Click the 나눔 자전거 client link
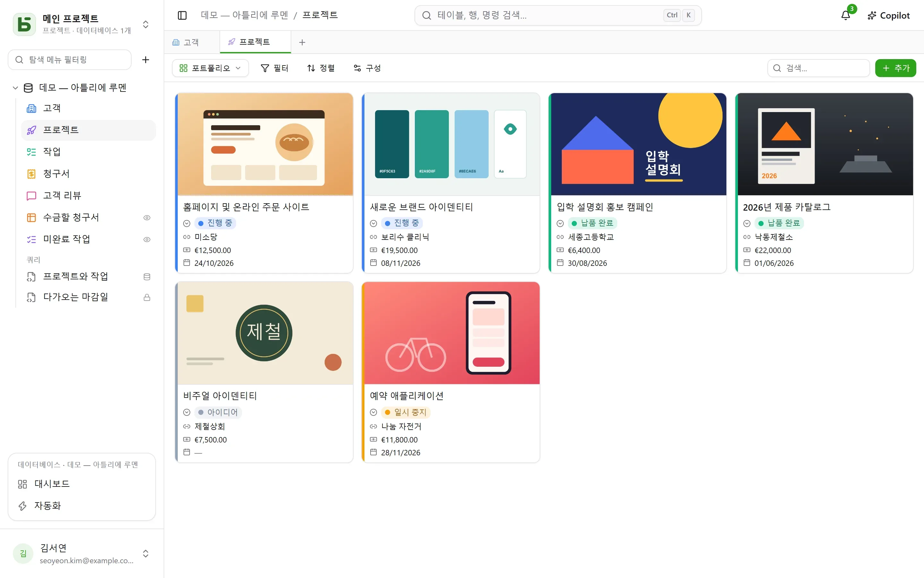 (401, 426)
